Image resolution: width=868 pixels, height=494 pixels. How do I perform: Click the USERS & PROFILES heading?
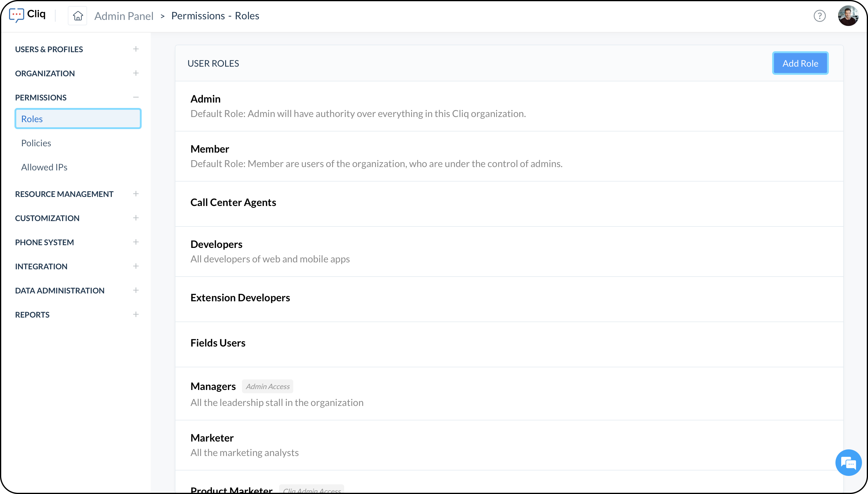(x=49, y=49)
